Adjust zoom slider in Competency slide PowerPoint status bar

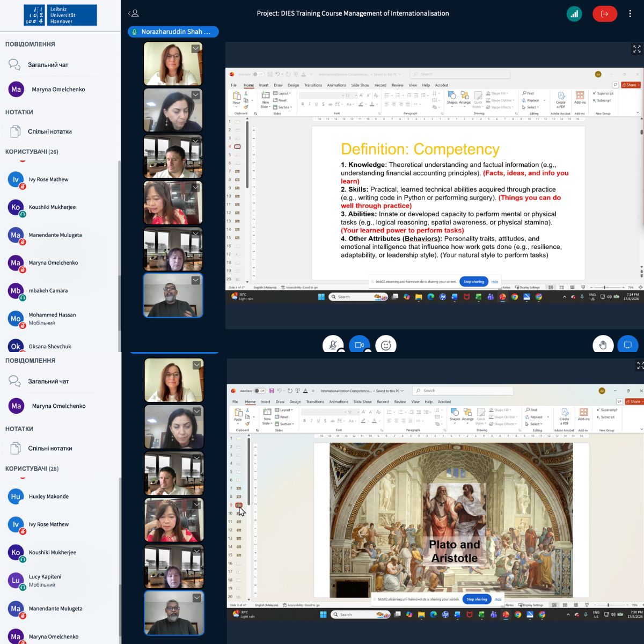point(608,287)
